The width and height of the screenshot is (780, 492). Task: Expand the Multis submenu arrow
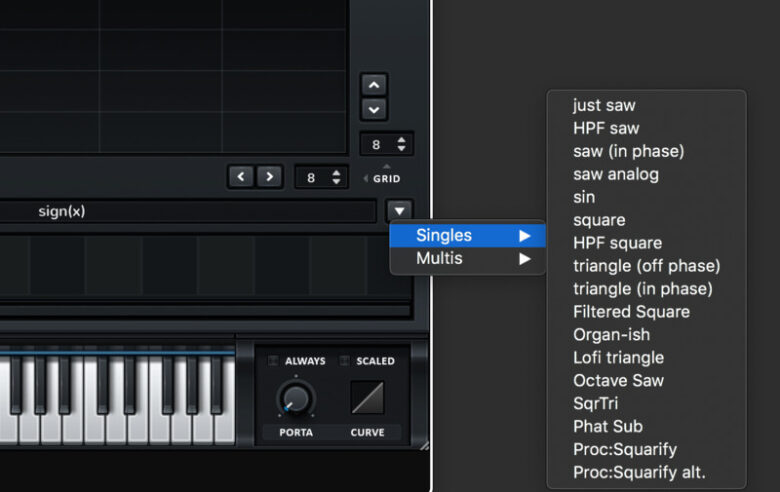pos(524,259)
